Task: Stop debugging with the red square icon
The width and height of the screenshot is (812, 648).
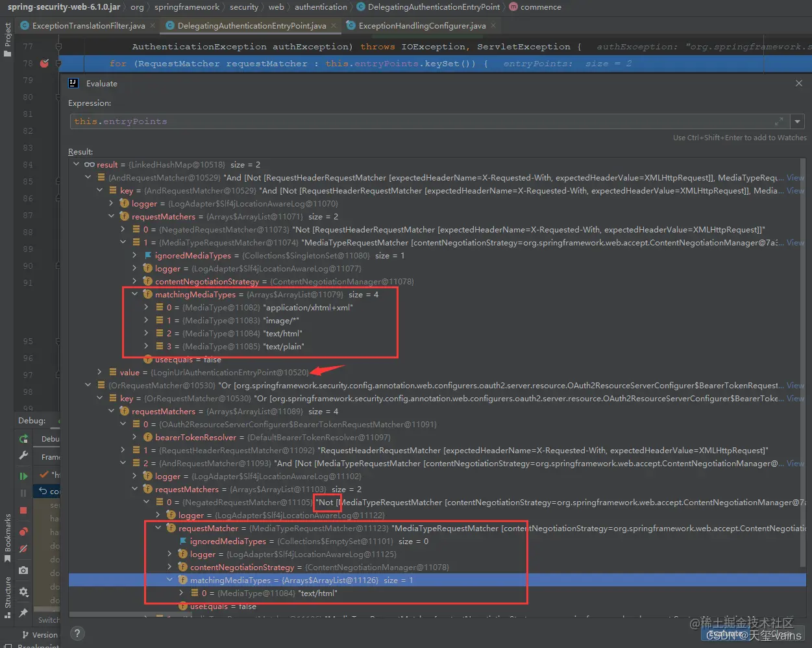Action: coord(24,510)
